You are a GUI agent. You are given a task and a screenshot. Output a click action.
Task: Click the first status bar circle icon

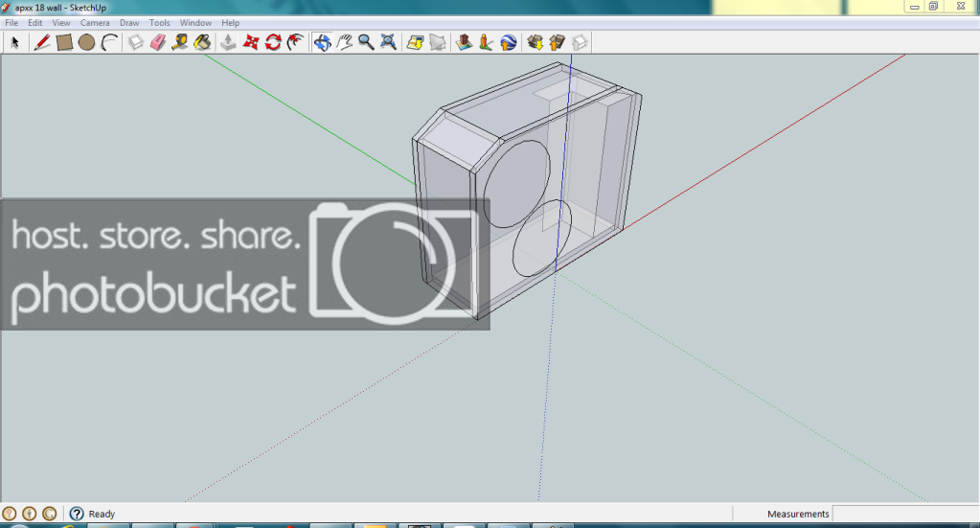pyautogui.click(x=10, y=514)
